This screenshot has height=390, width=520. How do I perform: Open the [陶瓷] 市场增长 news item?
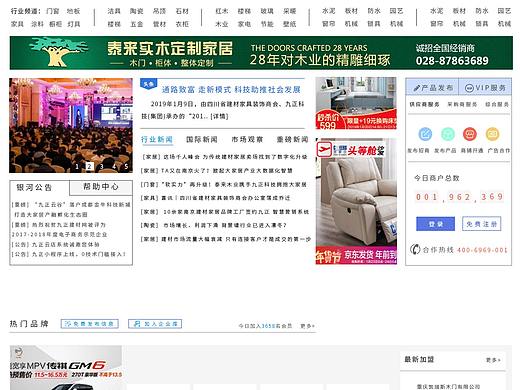(x=213, y=225)
